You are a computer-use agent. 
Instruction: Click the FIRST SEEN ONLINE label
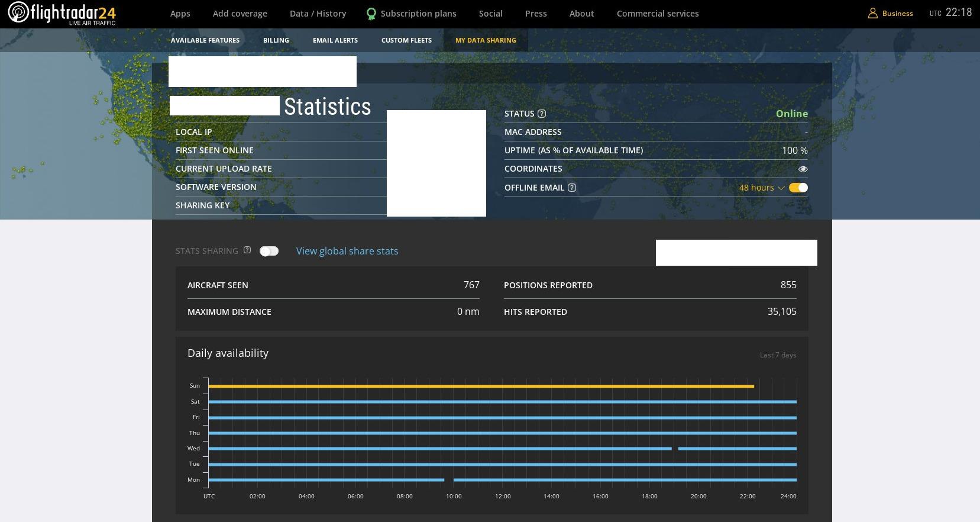pos(214,150)
